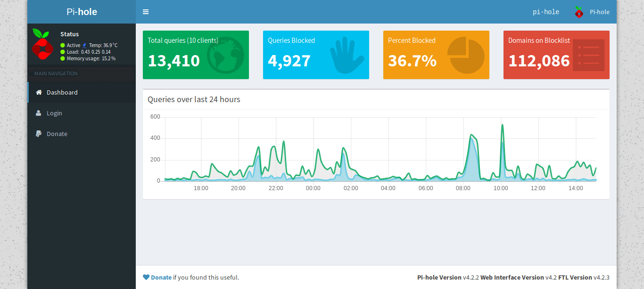644x289 pixels.
Task: Click the globe icon on Total queries card
Action: point(225,55)
